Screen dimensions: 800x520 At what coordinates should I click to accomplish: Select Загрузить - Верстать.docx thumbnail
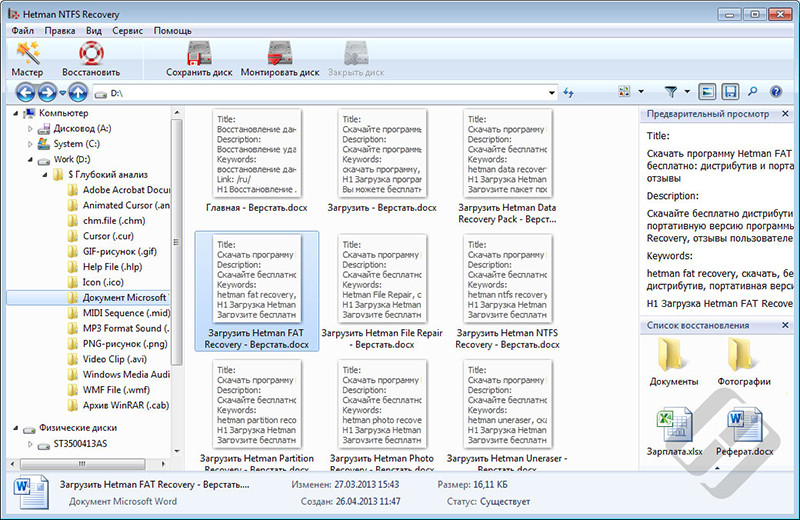point(382,161)
